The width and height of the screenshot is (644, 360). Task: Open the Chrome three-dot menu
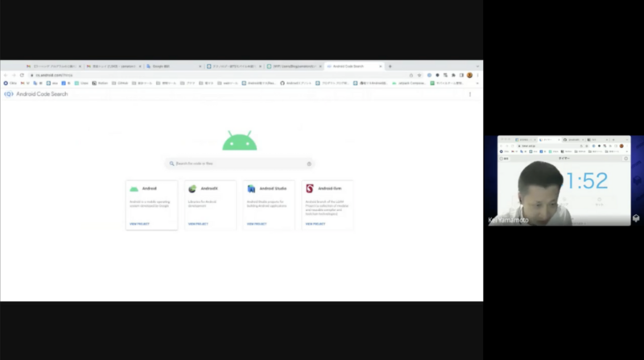pyautogui.click(x=477, y=75)
